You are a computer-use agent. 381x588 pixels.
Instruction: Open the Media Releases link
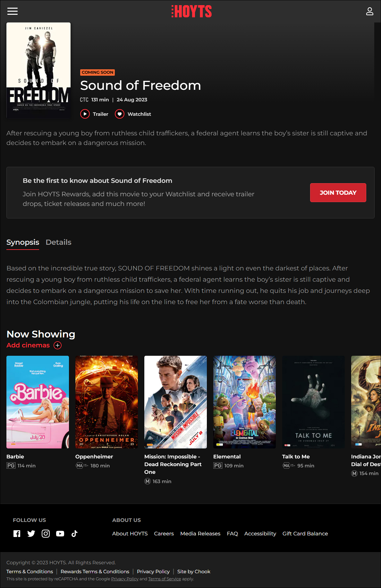click(x=200, y=533)
